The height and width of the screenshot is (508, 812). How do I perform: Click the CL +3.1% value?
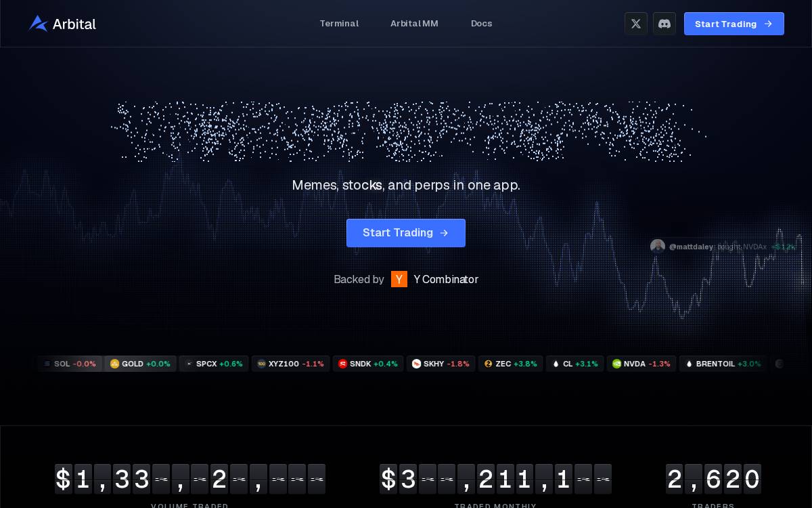pos(587,364)
